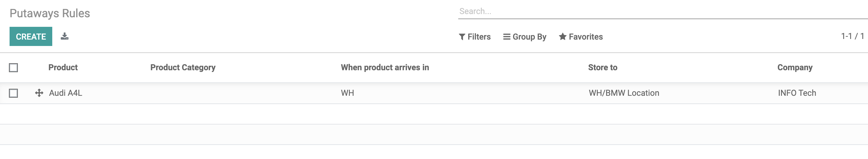Open the Audi A4L rule record
The height and width of the screenshot is (159, 868).
(66, 93)
